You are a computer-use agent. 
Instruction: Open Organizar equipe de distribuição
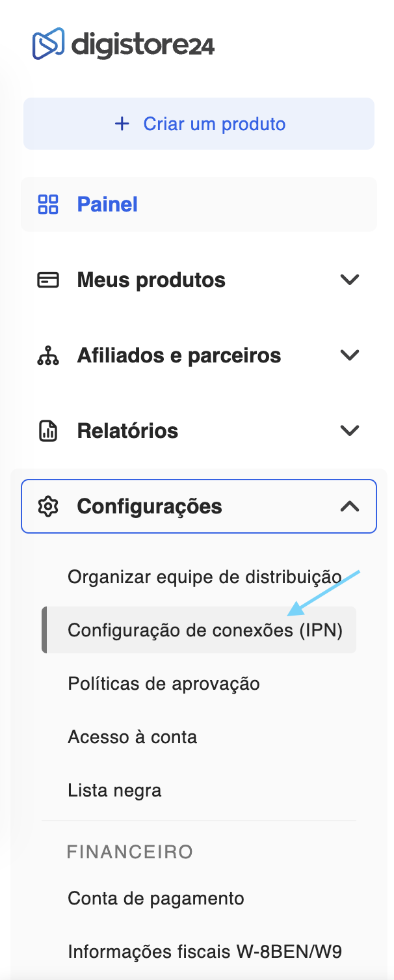204,577
